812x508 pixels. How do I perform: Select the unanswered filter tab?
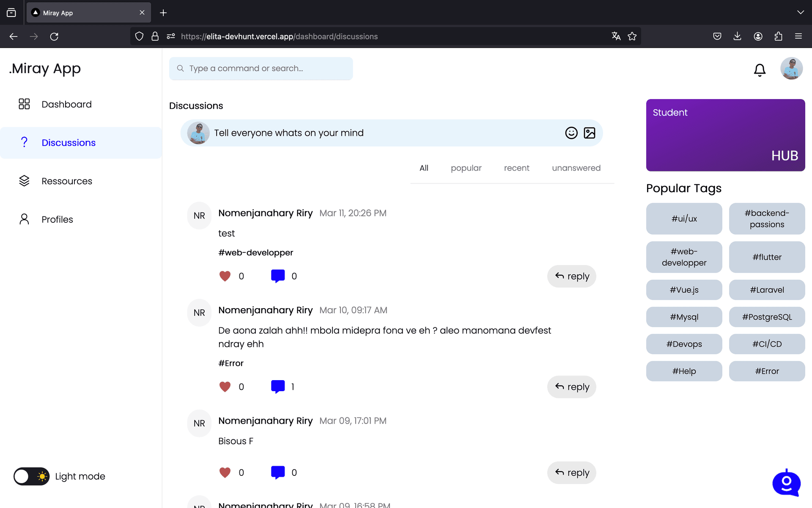pyautogui.click(x=576, y=168)
